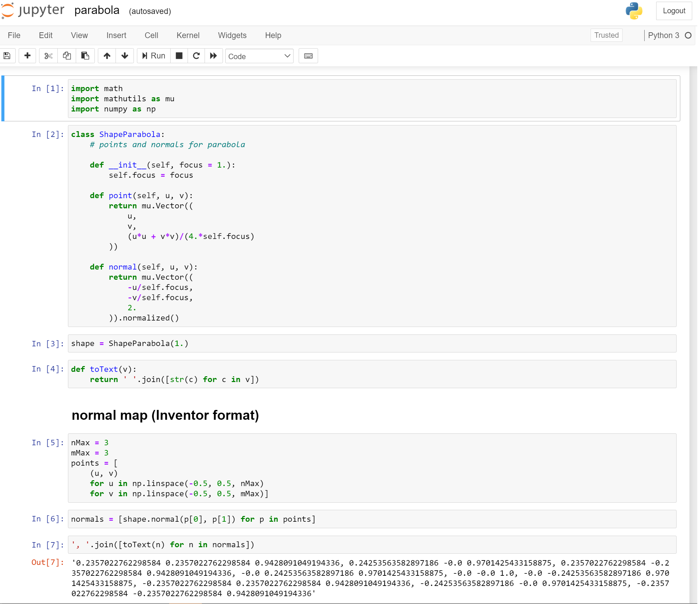
Task: Restart kernel and run all cells icon
Action: (x=214, y=56)
